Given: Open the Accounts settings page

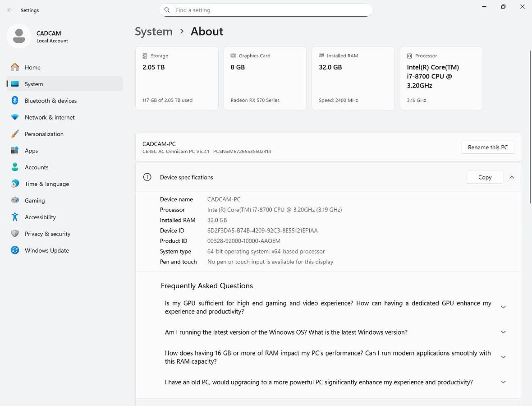Looking at the screenshot, I should (x=37, y=167).
